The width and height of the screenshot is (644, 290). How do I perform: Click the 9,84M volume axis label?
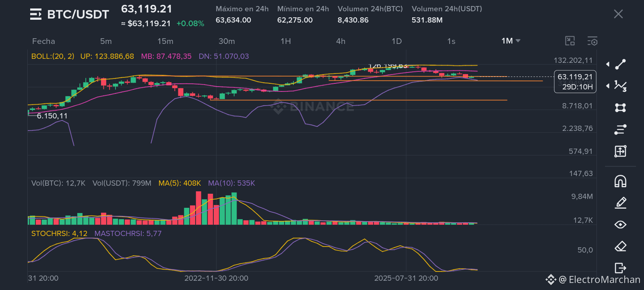pyautogui.click(x=582, y=197)
